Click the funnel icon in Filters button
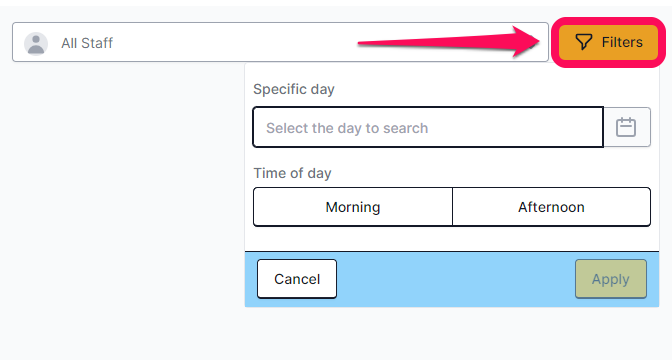This screenshot has height=360, width=672. coord(583,42)
